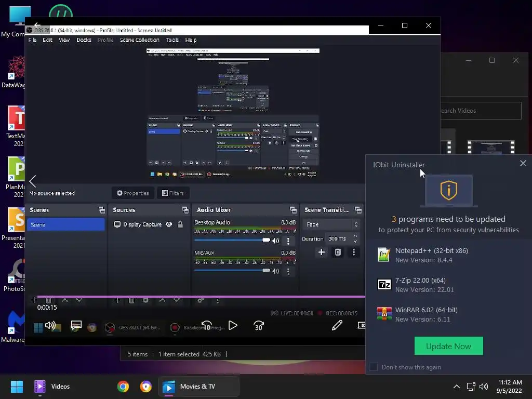The height and width of the screenshot is (399, 532).
Task: Open the clock showing 11:12 AM
Action: (509, 387)
